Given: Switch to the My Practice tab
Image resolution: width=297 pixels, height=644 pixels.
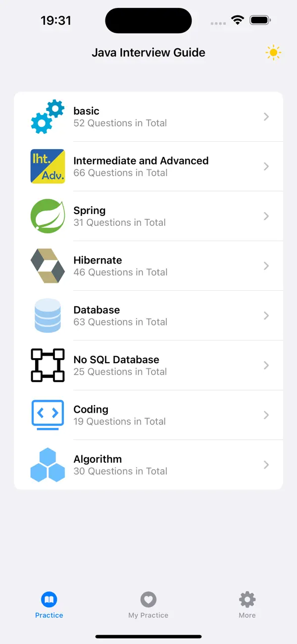Looking at the screenshot, I should pyautogui.click(x=148, y=603).
